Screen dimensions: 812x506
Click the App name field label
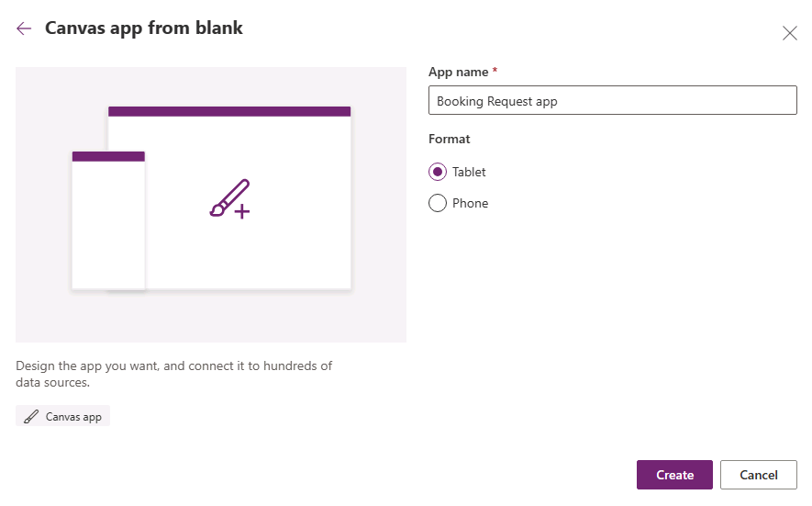pos(459,72)
